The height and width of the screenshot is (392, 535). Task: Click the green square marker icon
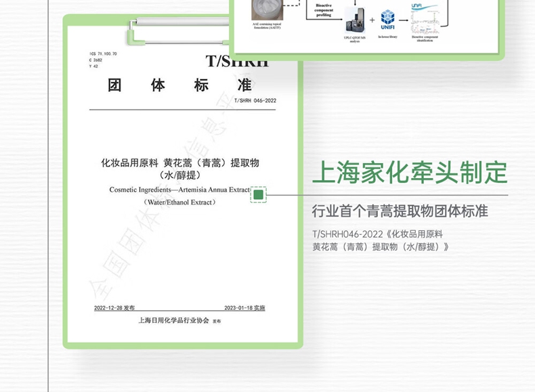[x=258, y=195]
